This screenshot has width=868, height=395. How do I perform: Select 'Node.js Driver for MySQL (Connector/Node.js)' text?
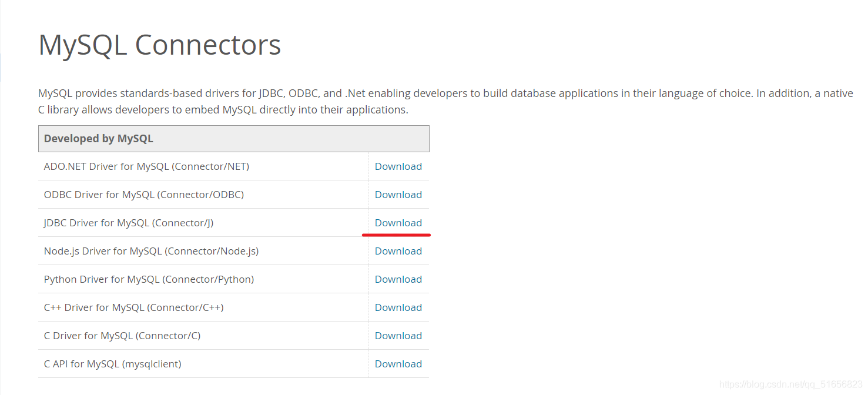pos(151,251)
